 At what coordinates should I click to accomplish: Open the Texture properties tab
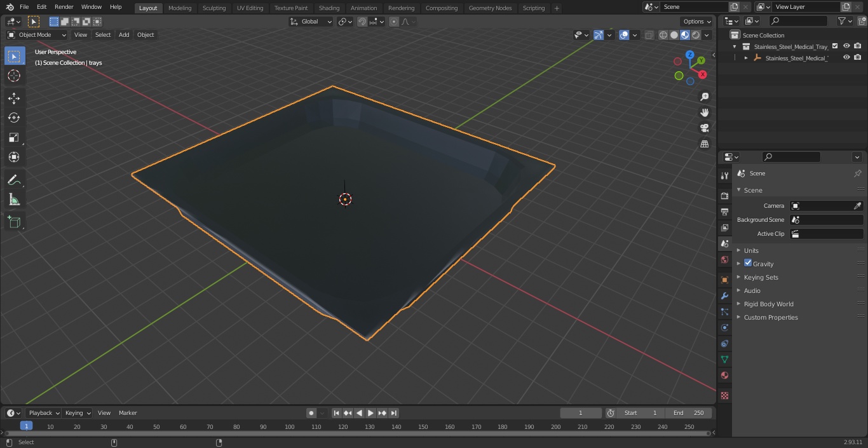(724, 395)
